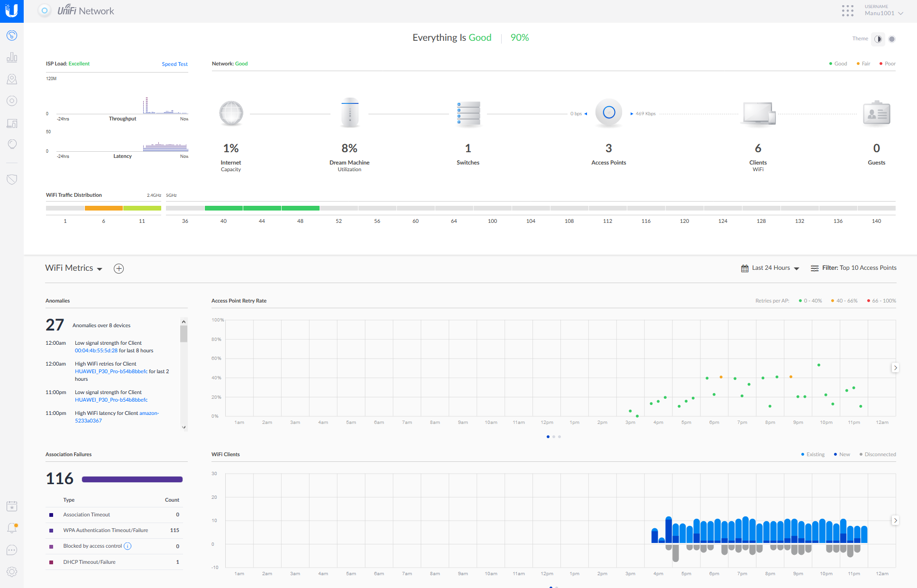
Task: Click the ISP Load Excellent status indicator
Action: pyautogui.click(x=79, y=63)
